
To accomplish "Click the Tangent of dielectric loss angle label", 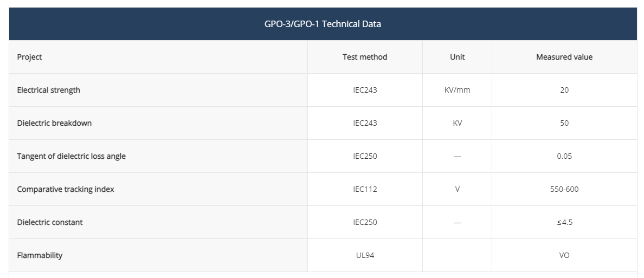I will coord(71,156).
